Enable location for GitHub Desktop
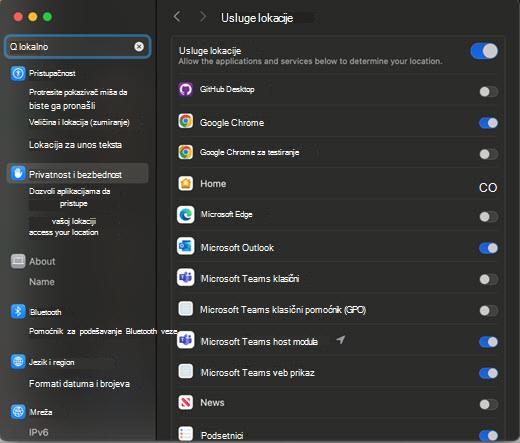520x443 pixels. pyautogui.click(x=489, y=91)
